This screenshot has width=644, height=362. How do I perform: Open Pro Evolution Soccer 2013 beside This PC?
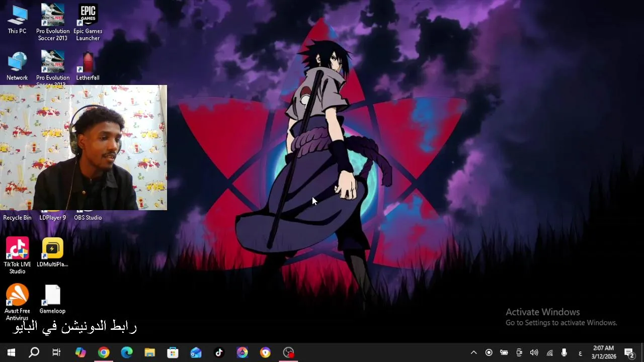52,23
